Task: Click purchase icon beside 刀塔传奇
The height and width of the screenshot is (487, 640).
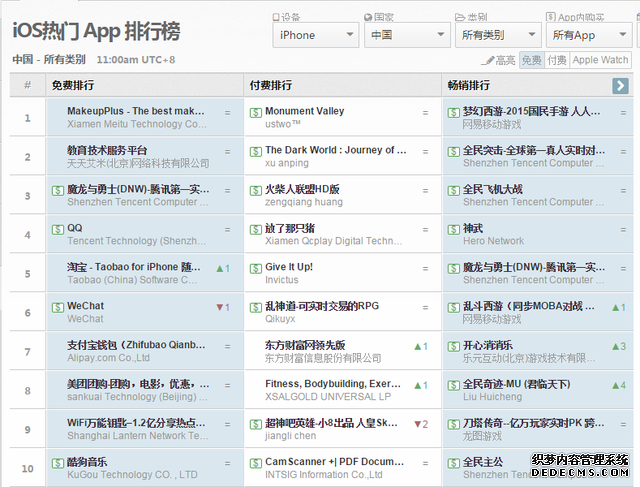Action: (453, 425)
